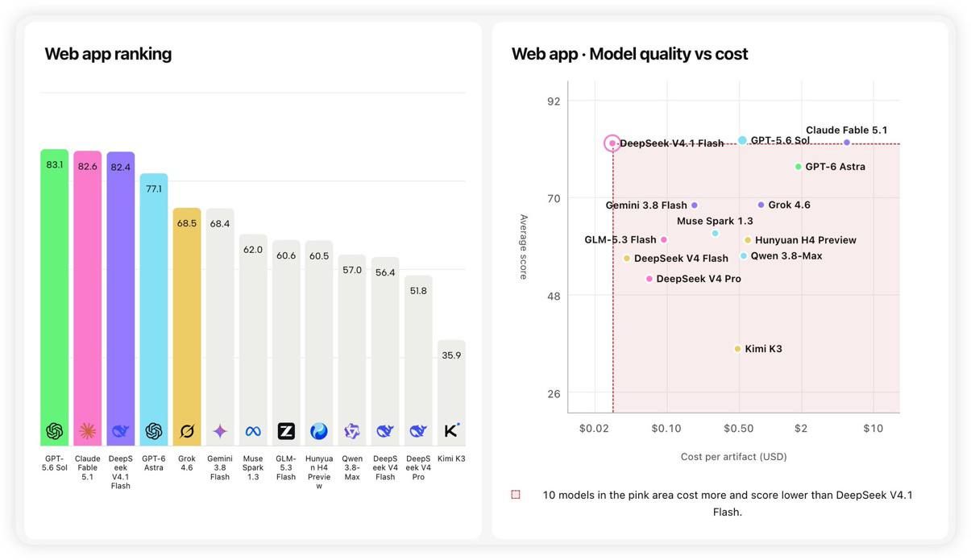Click the Muse Spark 1.3 scatter point

[715, 234]
